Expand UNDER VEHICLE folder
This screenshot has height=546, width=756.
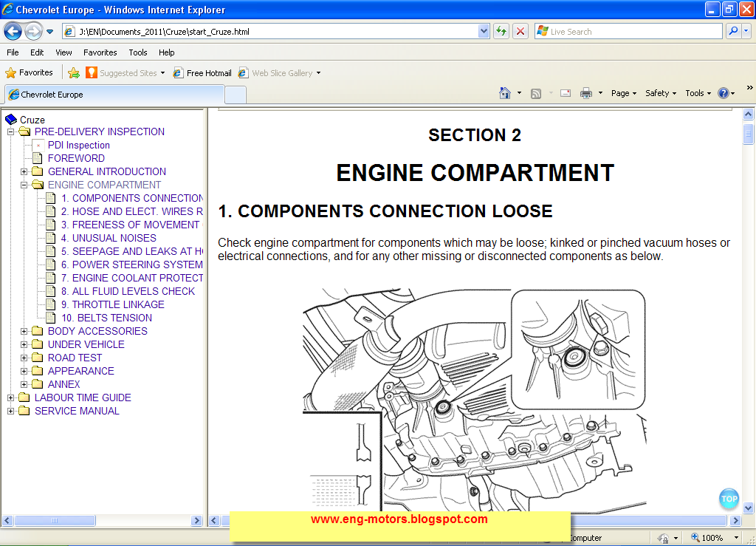pyautogui.click(x=24, y=344)
